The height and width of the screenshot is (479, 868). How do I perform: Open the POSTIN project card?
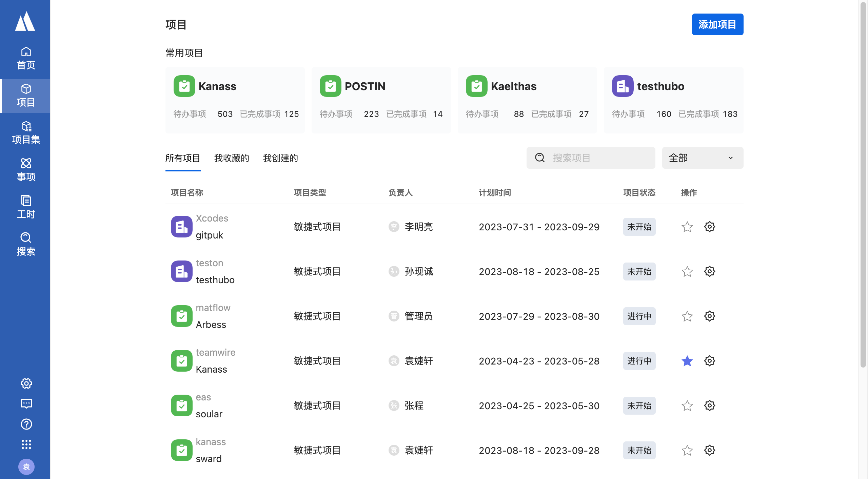click(x=380, y=100)
